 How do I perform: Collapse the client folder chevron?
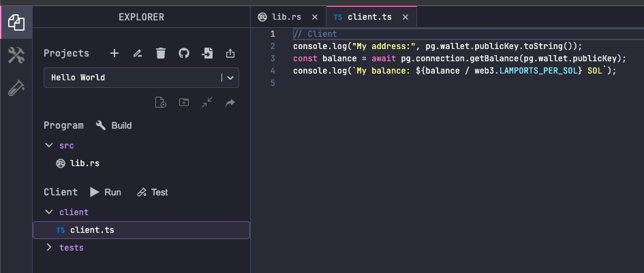49,212
